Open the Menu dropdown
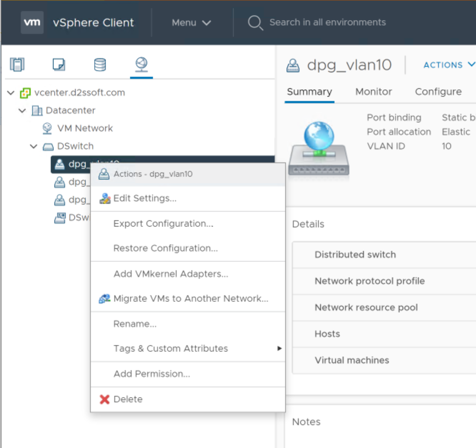 [191, 22]
